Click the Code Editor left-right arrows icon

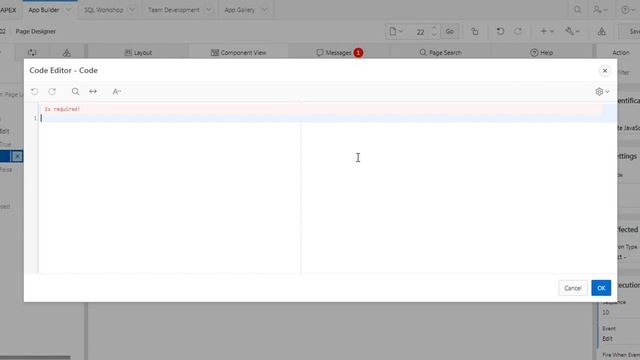[93, 91]
